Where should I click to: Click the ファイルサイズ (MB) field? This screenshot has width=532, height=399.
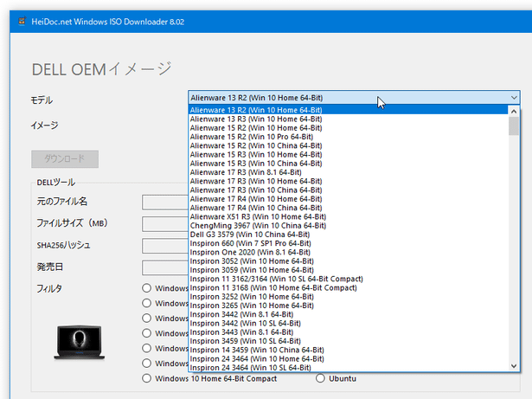pyautogui.click(x=165, y=224)
